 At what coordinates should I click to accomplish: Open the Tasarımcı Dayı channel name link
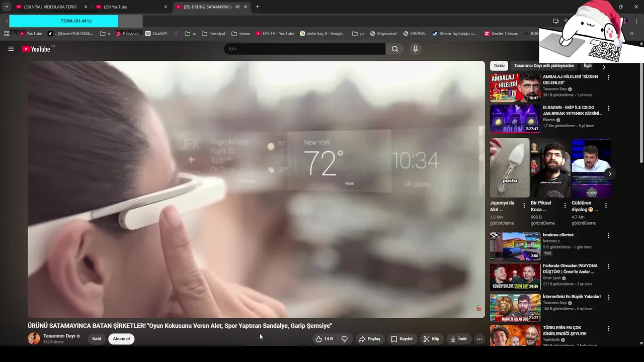(x=59, y=336)
